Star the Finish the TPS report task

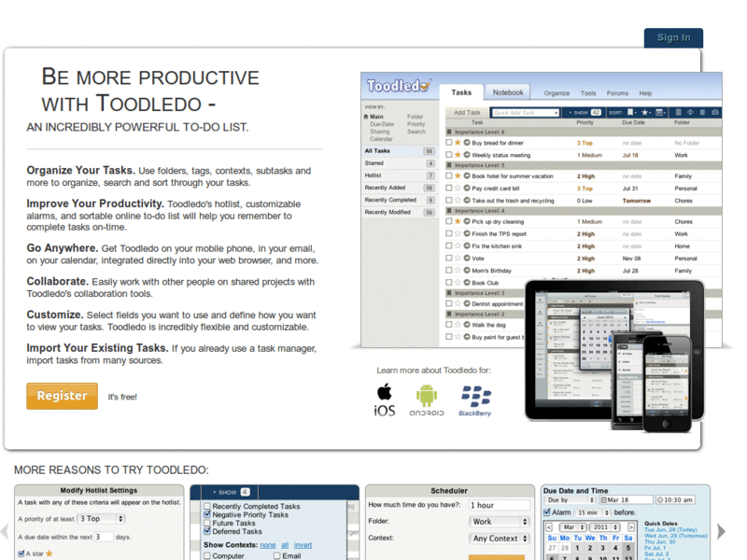coord(458,234)
